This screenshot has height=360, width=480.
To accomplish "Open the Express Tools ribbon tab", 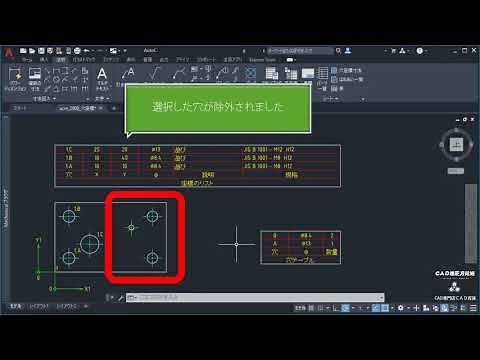I will (x=263, y=60).
